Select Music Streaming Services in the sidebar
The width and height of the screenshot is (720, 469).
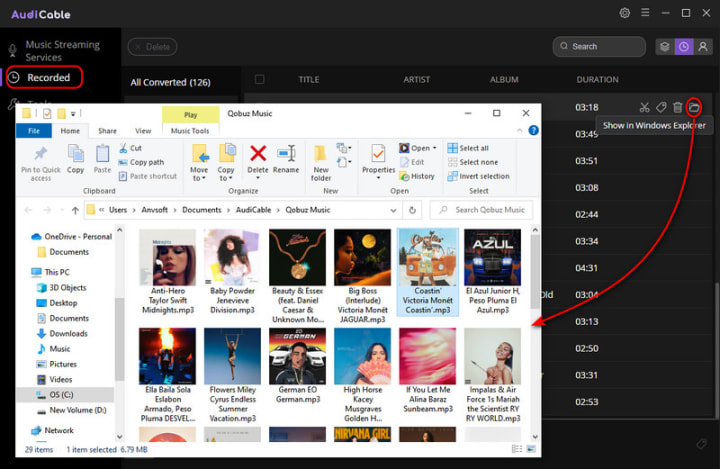click(62, 51)
